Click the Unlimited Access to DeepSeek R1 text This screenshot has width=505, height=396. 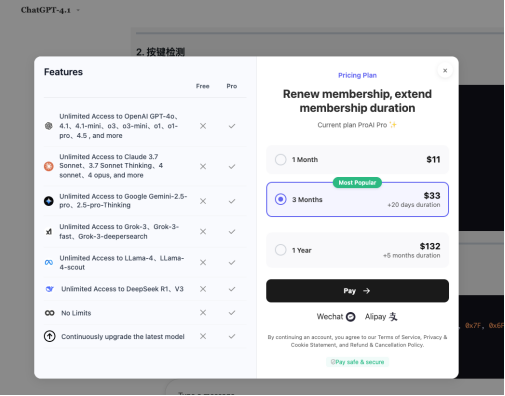[x=122, y=289]
